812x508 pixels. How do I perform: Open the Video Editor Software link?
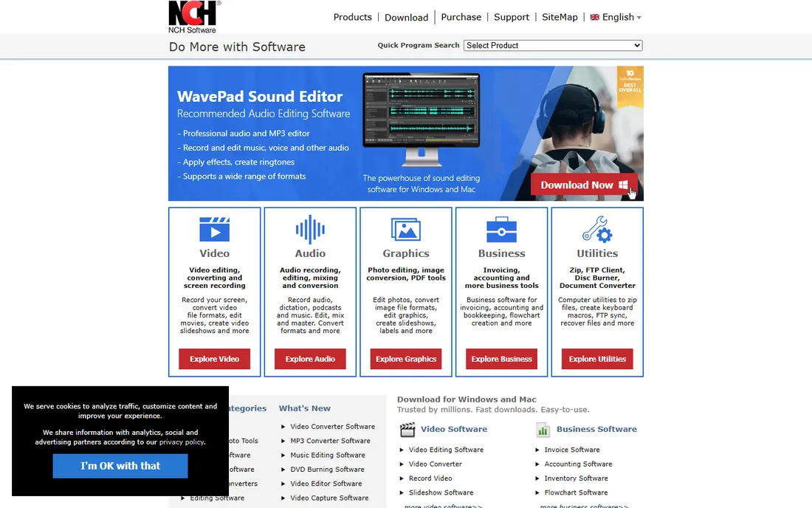pyautogui.click(x=326, y=484)
